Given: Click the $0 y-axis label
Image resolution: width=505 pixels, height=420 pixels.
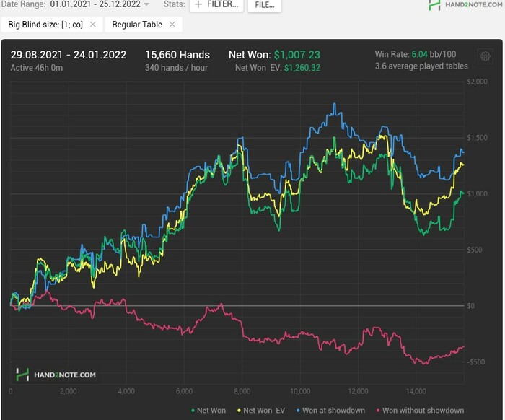Looking at the screenshot, I should (x=471, y=306).
